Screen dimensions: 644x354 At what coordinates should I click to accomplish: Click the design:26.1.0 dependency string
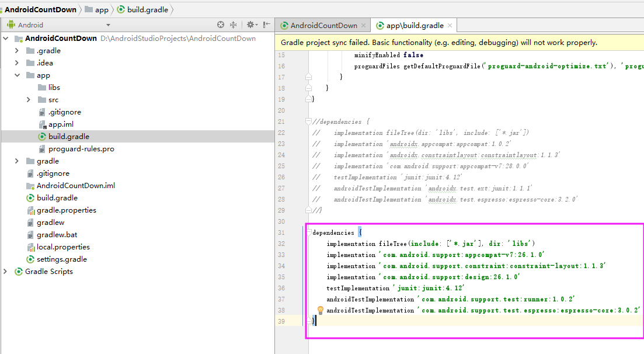click(450, 277)
